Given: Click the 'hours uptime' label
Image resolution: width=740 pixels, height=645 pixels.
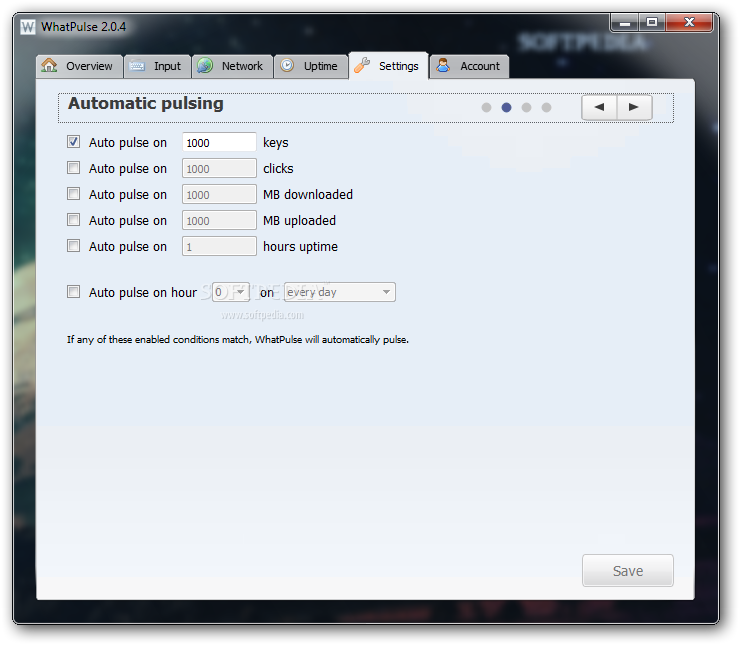Looking at the screenshot, I should 300,247.
